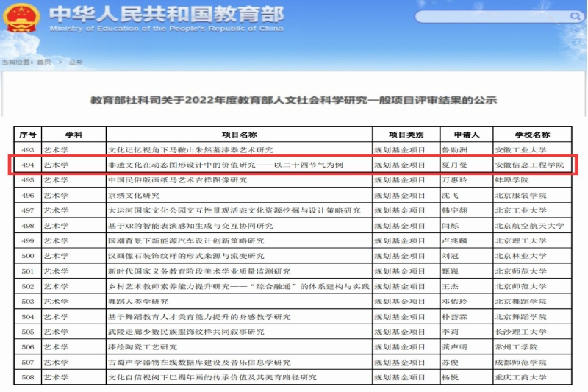The width and height of the screenshot is (588, 392).
Task: Click the national emblem logo
Action: (x=21, y=19)
